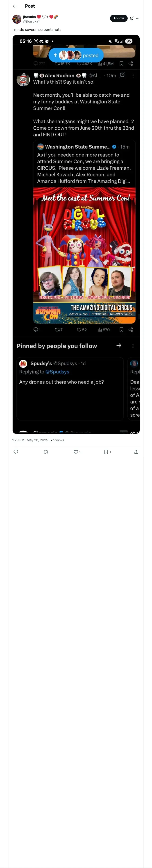
Task: Open jbasuka's profile avatar
Action: tap(17, 19)
